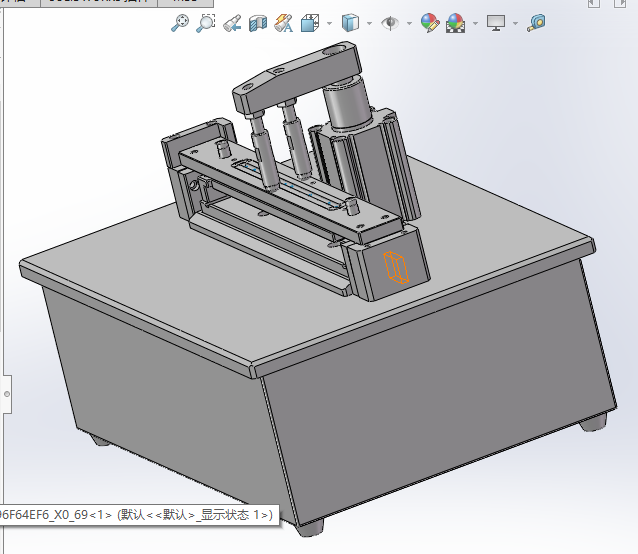Click the View Settings monitor icon
638x554 pixels.
click(x=496, y=22)
